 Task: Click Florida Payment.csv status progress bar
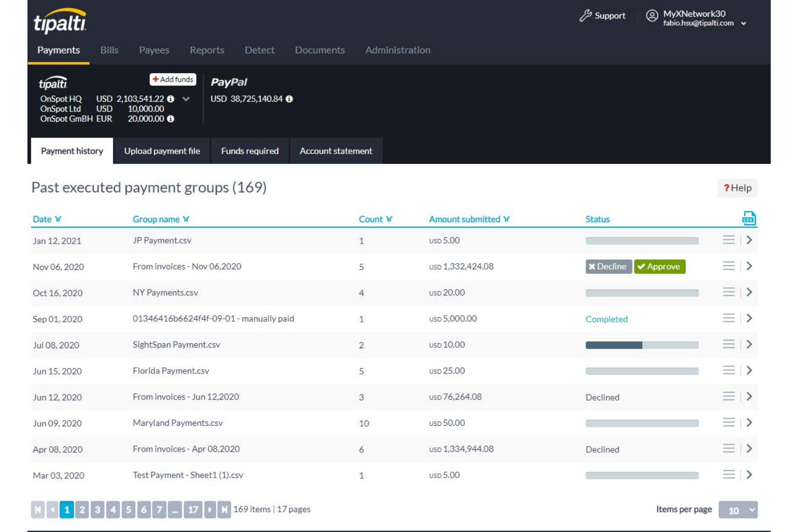point(642,371)
